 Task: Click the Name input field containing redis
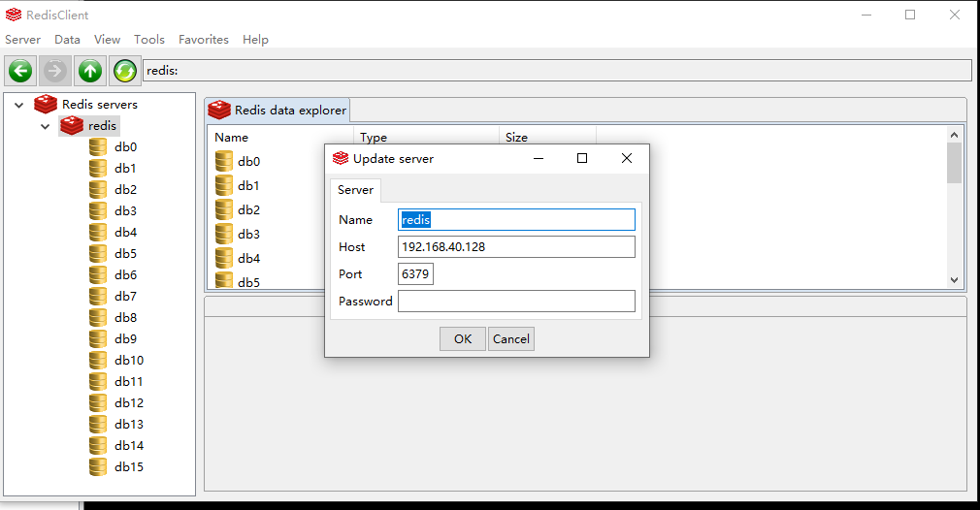tap(516, 220)
